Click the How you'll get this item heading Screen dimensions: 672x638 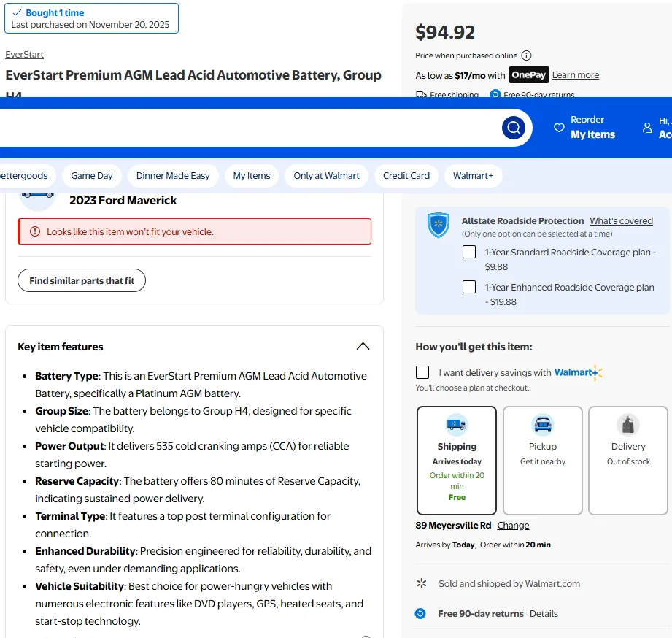pyautogui.click(x=474, y=347)
